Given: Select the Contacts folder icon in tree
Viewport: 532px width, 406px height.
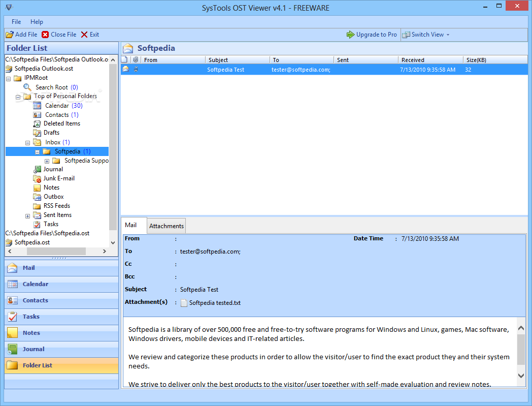Looking at the screenshot, I should pyautogui.click(x=37, y=115).
